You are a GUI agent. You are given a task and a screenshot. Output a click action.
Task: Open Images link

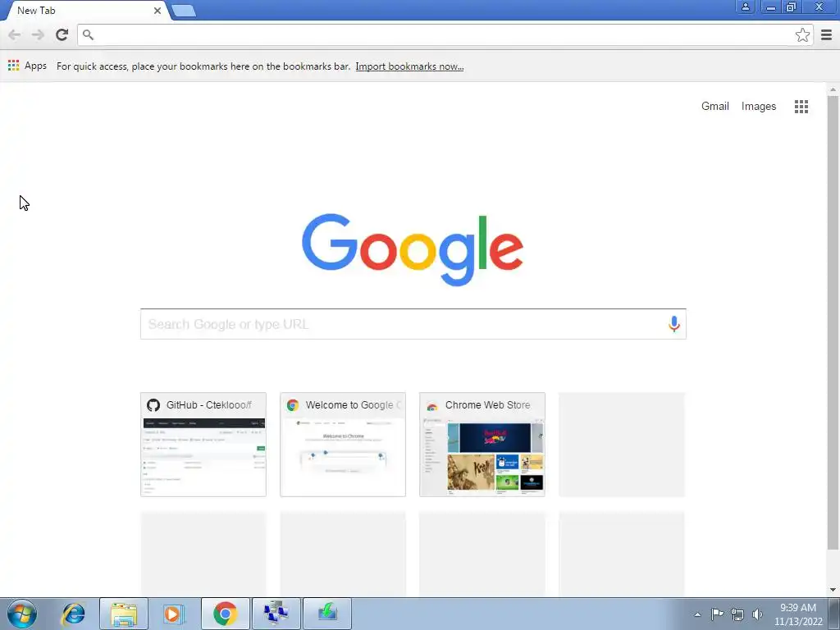(x=759, y=106)
